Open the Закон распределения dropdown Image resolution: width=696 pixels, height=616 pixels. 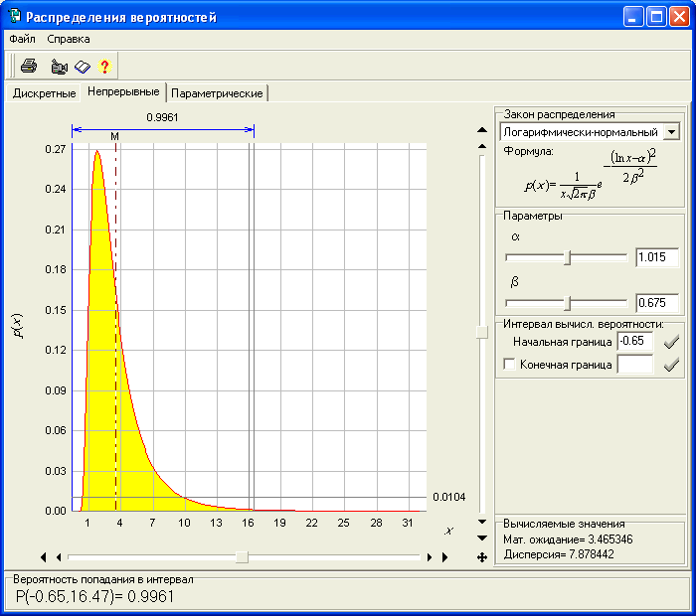pos(671,132)
